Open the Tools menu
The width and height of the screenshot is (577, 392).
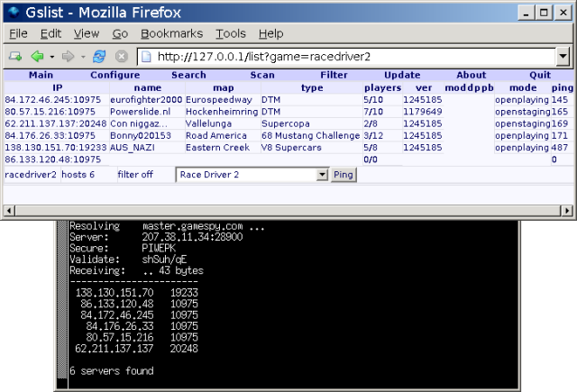pyautogui.click(x=231, y=33)
